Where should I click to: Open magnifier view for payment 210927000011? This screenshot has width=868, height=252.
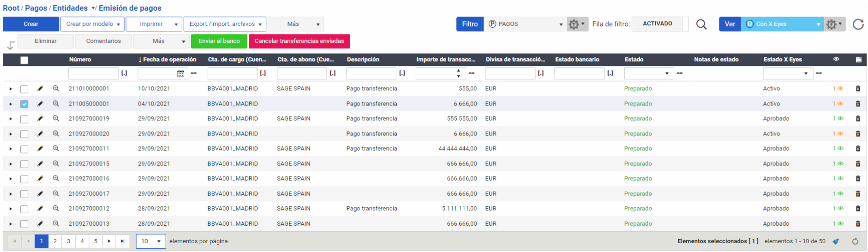tap(56, 148)
